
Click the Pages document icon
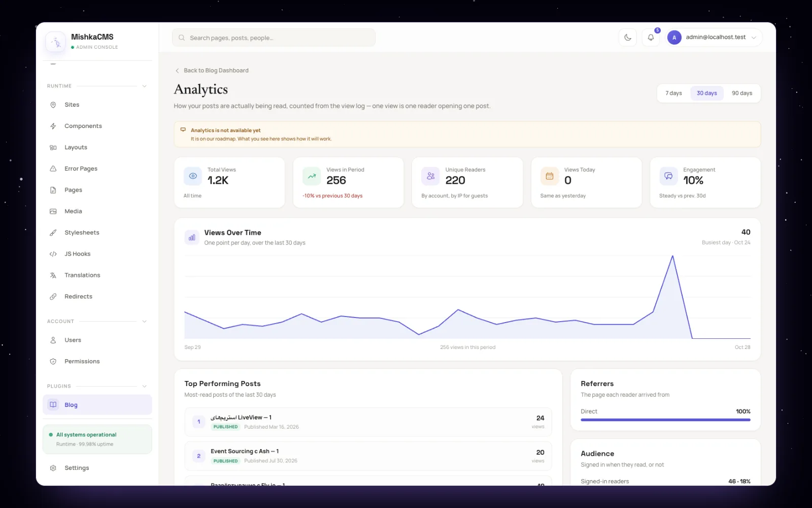pyautogui.click(x=53, y=190)
